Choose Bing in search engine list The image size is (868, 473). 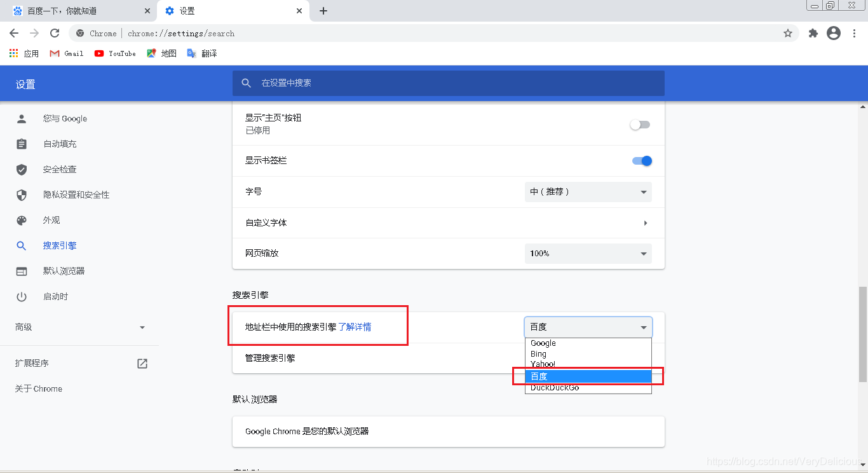point(588,354)
